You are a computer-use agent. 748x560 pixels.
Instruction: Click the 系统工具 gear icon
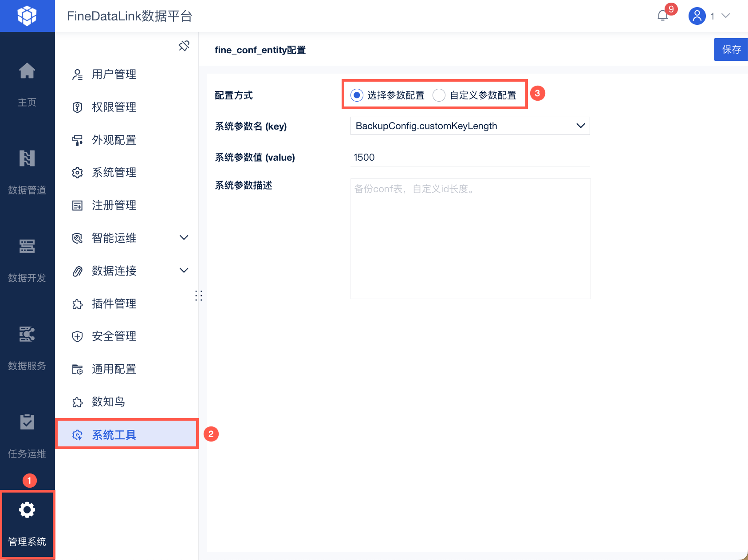pos(78,435)
